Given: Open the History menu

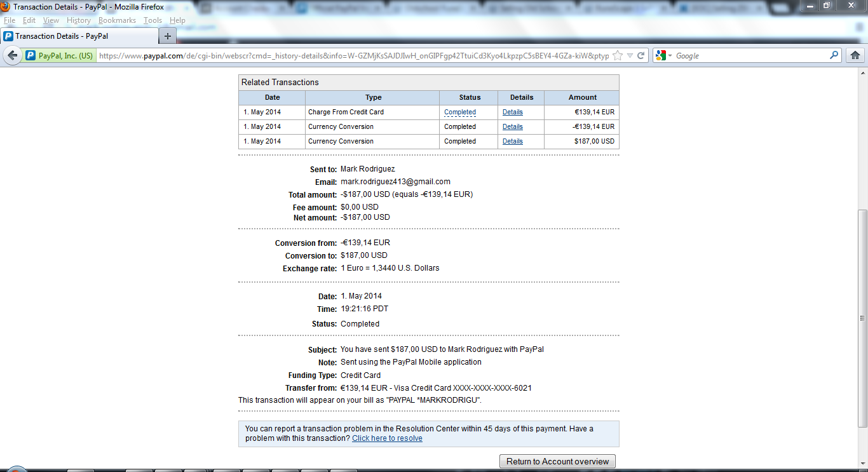Looking at the screenshot, I should [x=79, y=20].
